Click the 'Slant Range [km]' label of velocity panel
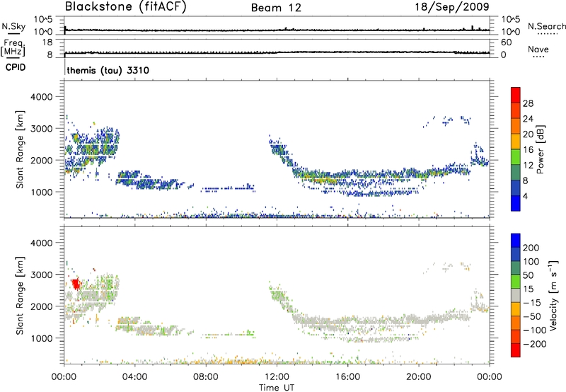Screen dimensions: 566x392 click(20, 295)
